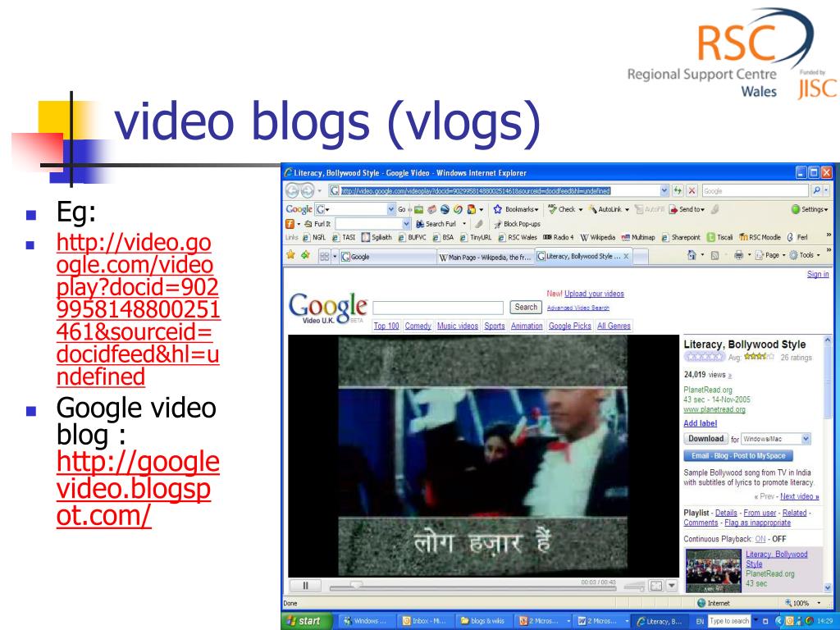Click Block Pop-ups in Furl toolbar
Image resolution: width=840 pixels, height=630 pixels.
pyautogui.click(x=517, y=224)
